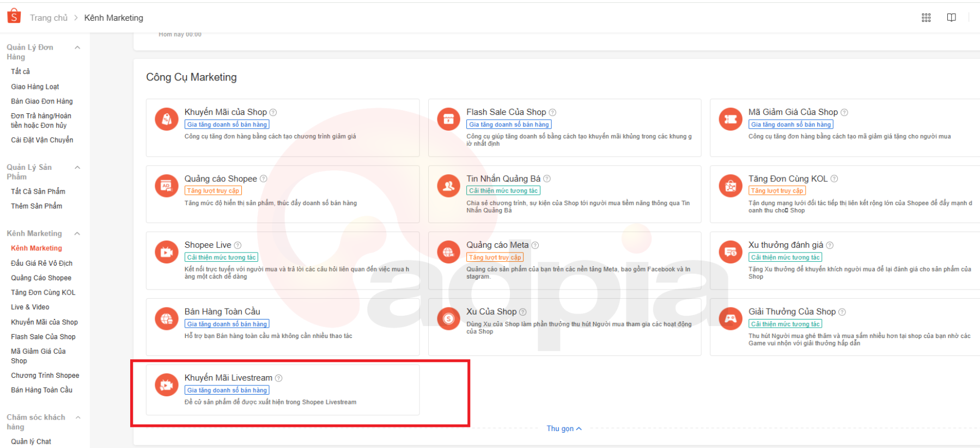Viewport: 980px width, 448px height.
Task: Click Thu gọn to collapse marketing tools
Action: click(564, 428)
